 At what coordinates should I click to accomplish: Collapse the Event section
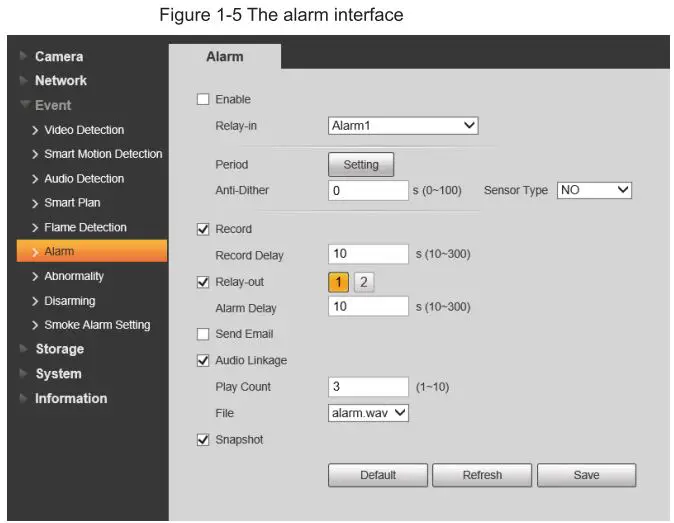[52, 105]
